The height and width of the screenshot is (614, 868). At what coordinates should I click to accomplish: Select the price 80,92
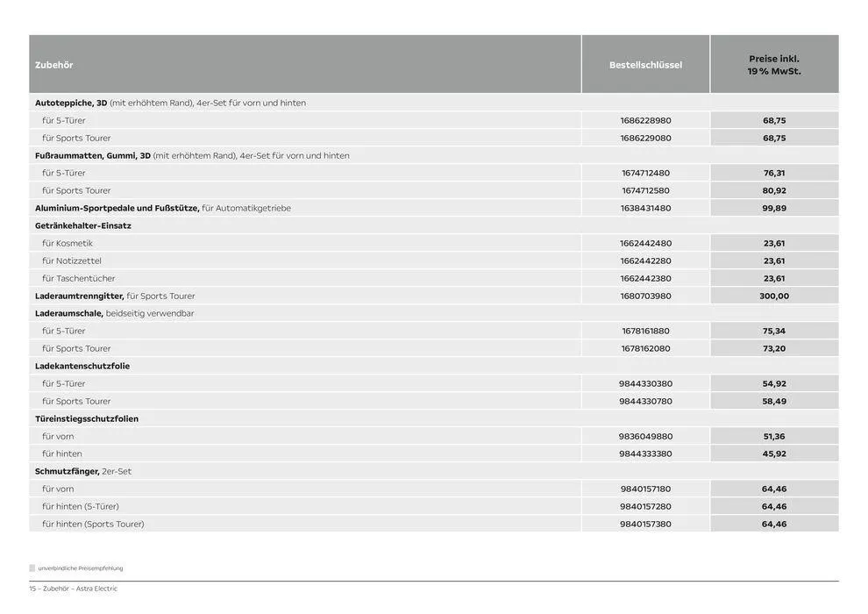click(x=774, y=190)
